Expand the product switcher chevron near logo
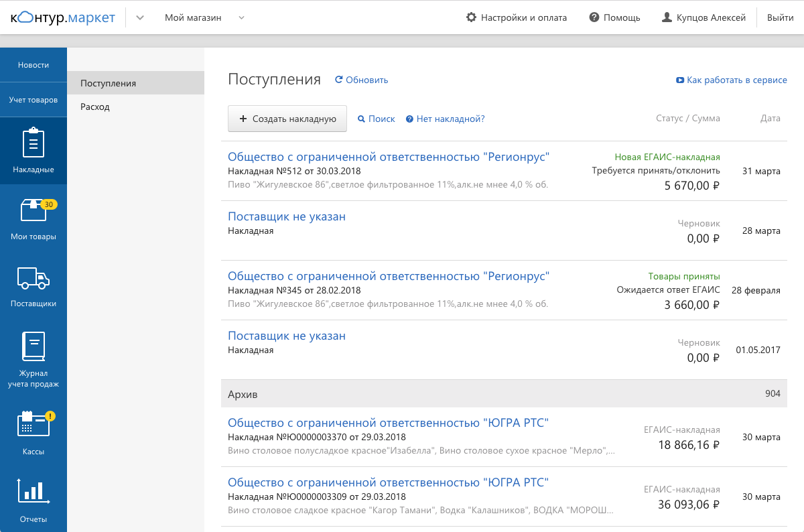 (x=140, y=17)
